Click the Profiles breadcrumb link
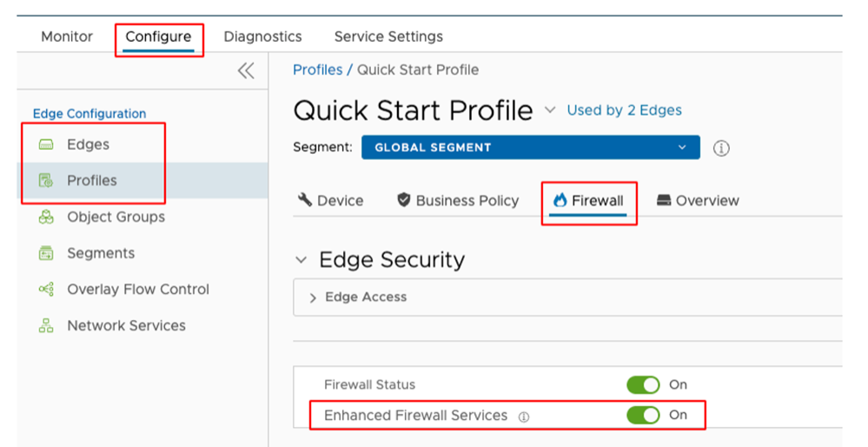Screen dimensions: 868x447 317,70
